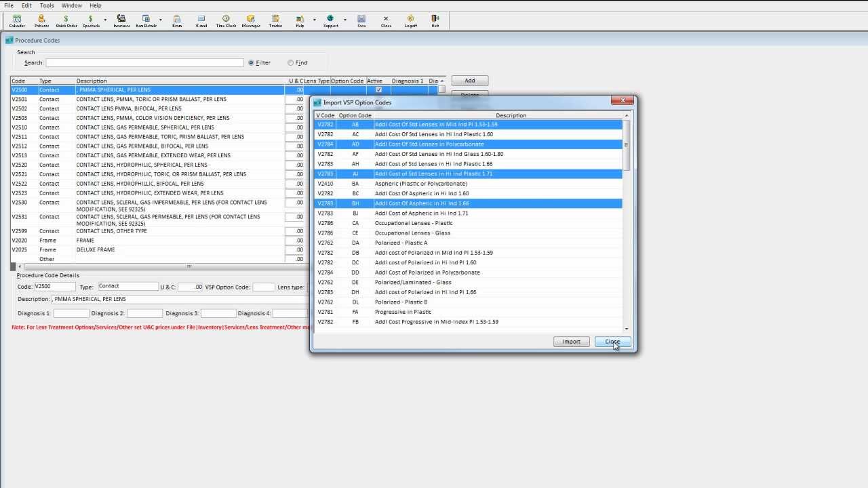868x488 pixels.
Task: Click the Description field in Procedure Code Details
Action: [180, 299]
